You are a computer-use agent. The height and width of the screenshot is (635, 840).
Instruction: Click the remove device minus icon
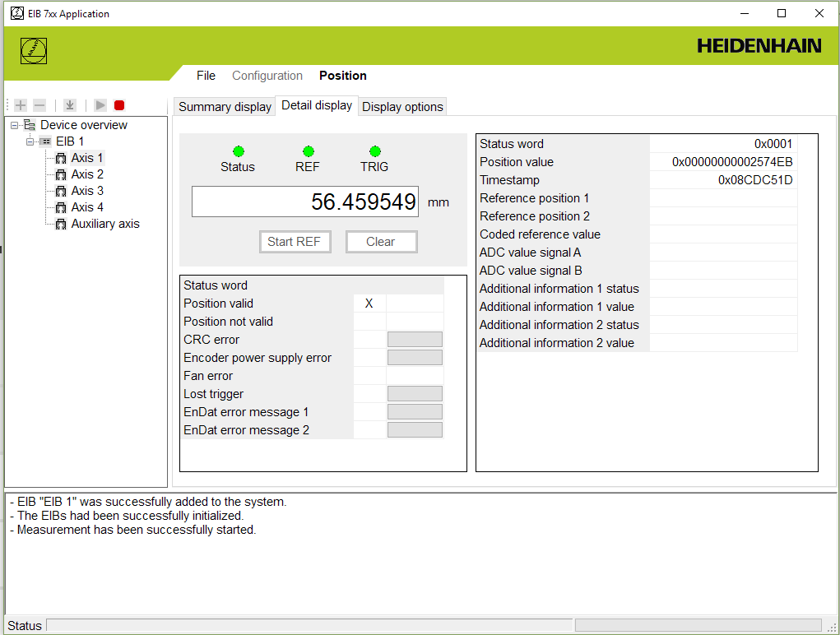point(39,105)
